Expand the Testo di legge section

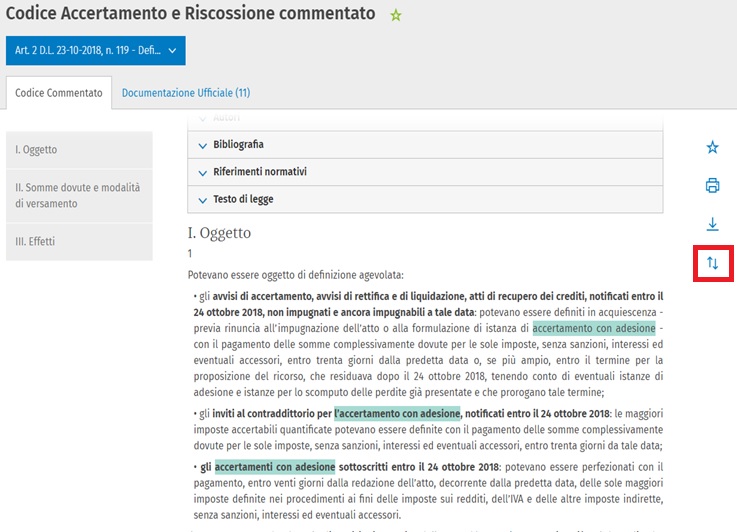point(243,199)
